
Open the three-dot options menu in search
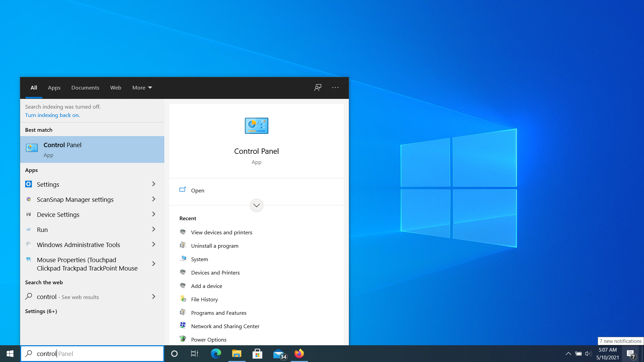335,87
